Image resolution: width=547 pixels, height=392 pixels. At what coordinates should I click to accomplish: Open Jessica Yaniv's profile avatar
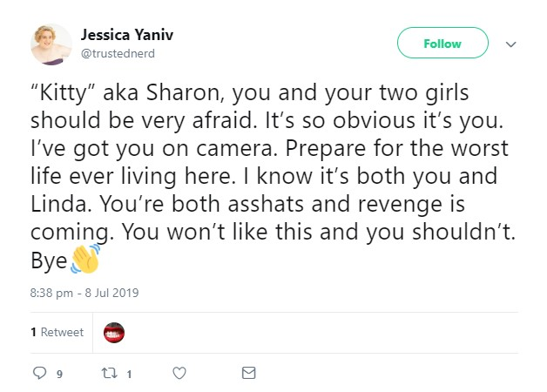51,44
